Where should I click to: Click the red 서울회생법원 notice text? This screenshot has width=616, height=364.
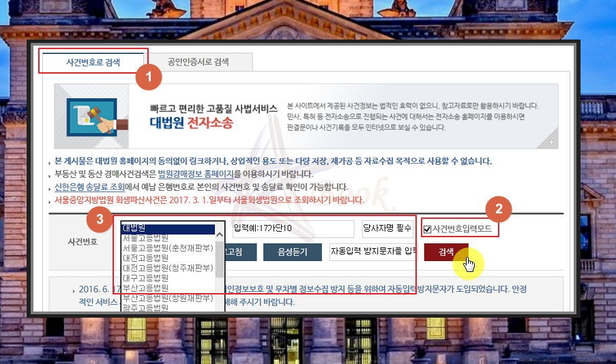pyautogui.click(x=209, y=200)
